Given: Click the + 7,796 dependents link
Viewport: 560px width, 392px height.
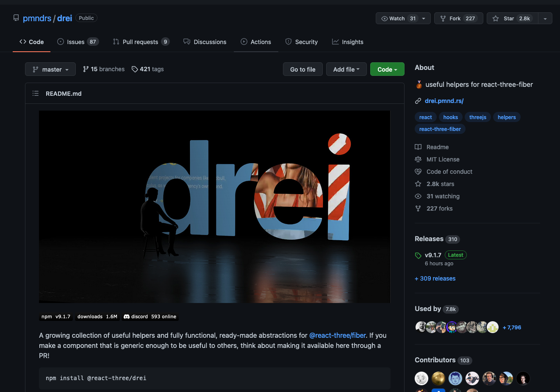Looking at the screenshot, I should 512,328.
